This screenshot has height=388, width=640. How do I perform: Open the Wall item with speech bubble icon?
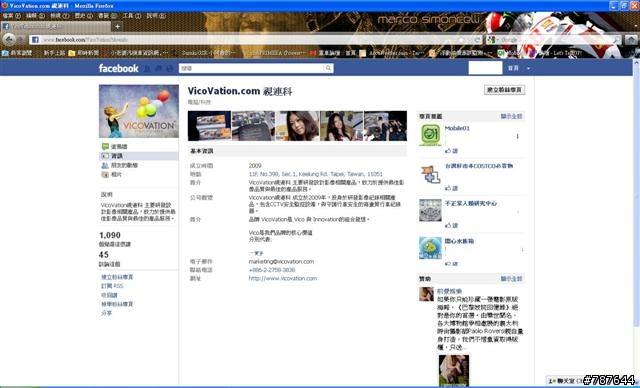click(114, 146)
